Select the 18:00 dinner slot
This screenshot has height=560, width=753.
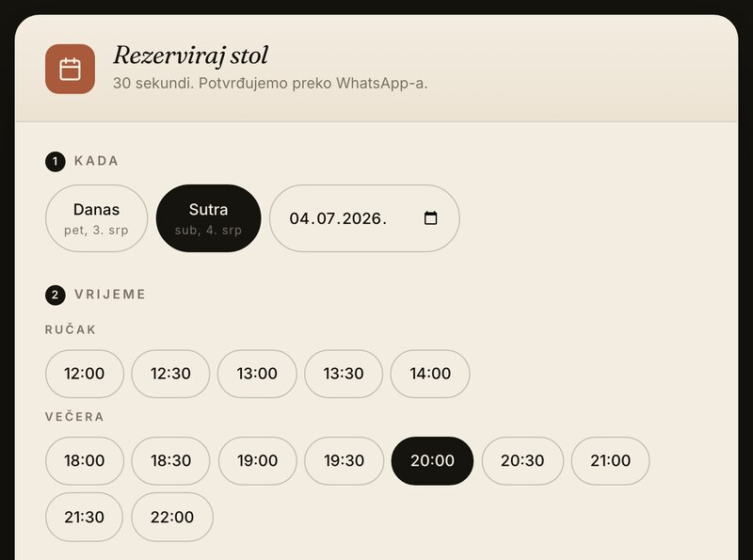tap(85, 460)
